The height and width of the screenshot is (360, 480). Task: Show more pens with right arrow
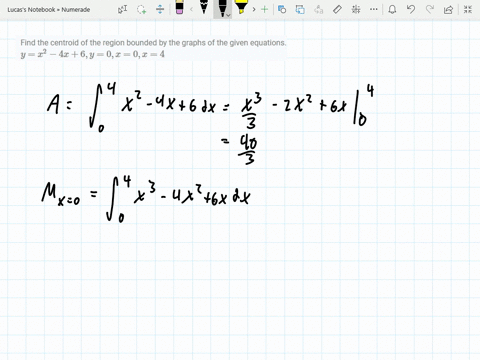coord(254,9)
